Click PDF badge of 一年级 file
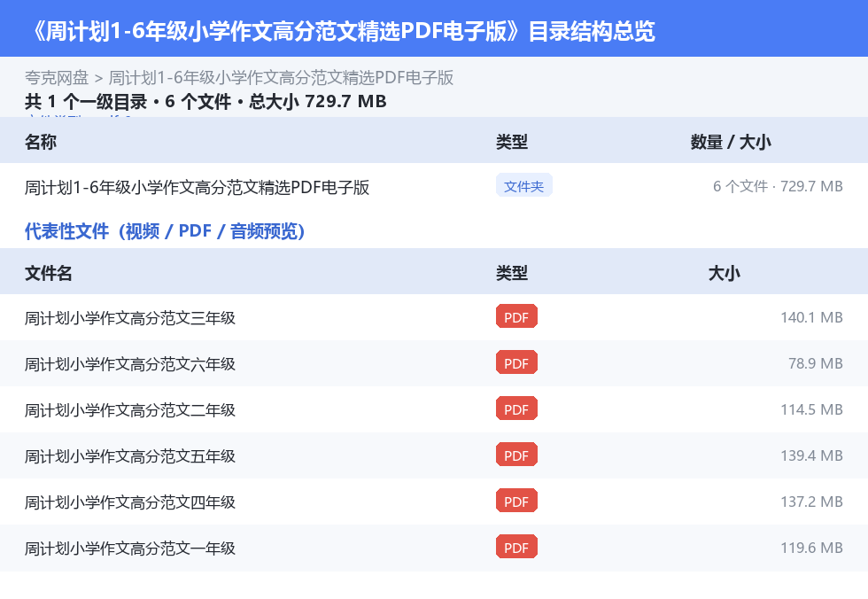This screenshot has height=599, width=868. 516,547
